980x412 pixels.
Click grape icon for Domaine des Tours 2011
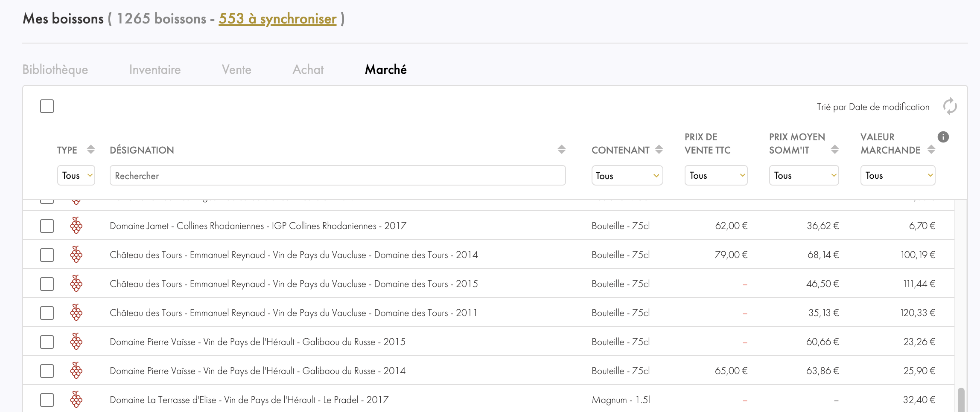(x=76, y=313)
